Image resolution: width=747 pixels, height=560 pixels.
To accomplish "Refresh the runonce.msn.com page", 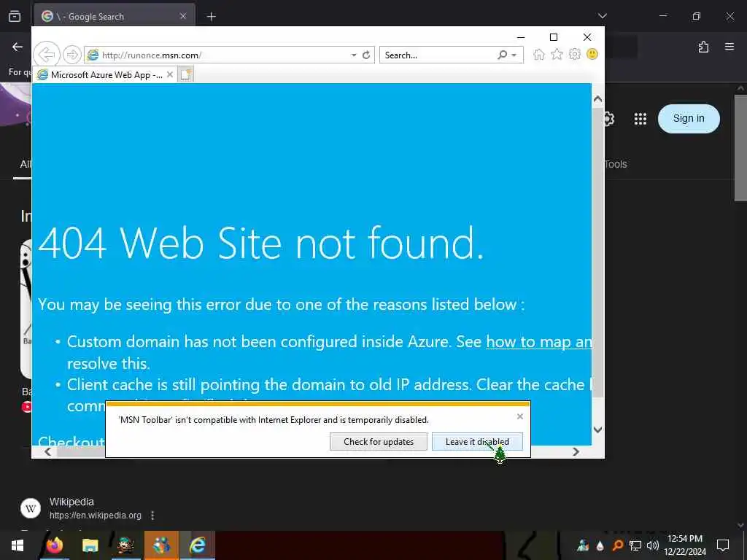I will (366, 55).
